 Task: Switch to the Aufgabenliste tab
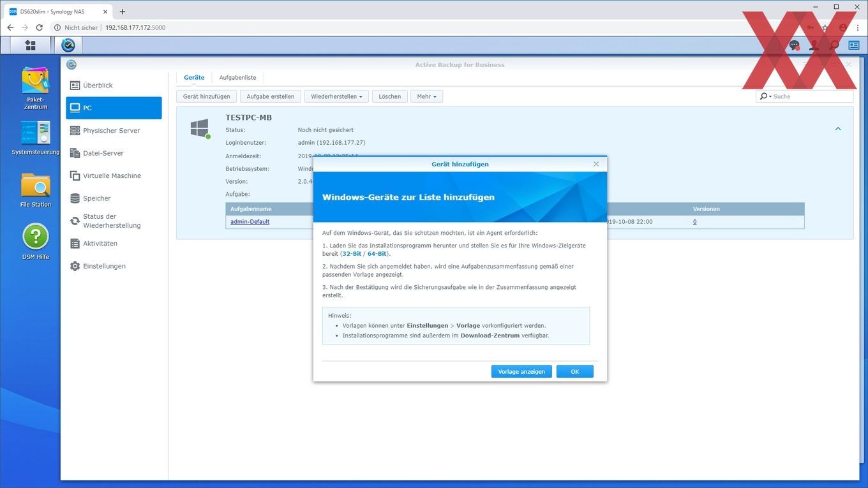tap(237, 77)
